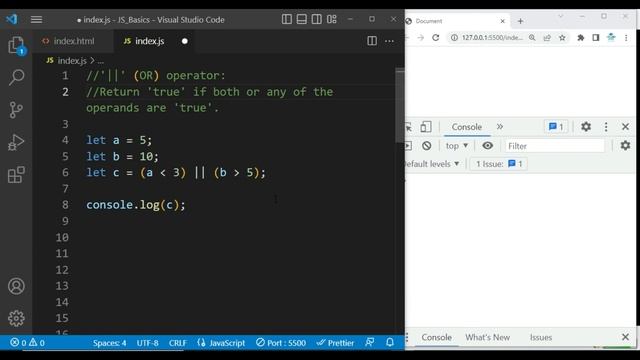Click the 1 Issue link in console

coord(499,164)
